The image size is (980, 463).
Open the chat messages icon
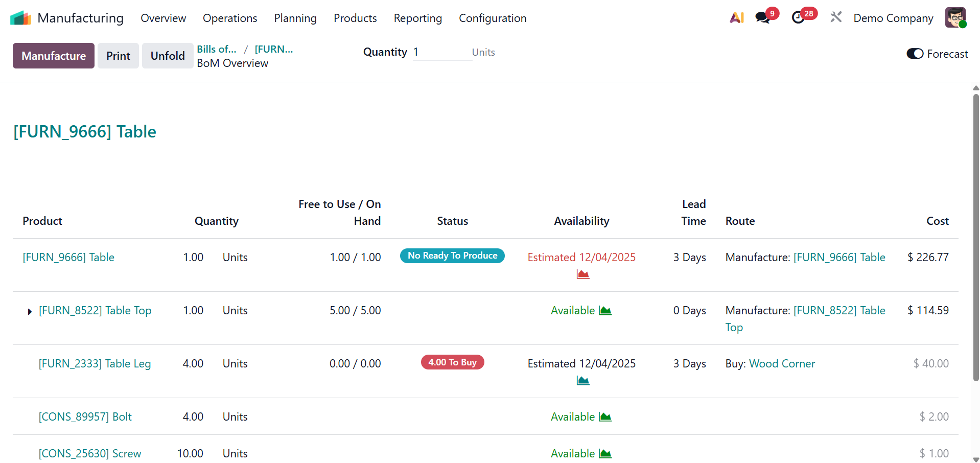click(x=762, y=18)
